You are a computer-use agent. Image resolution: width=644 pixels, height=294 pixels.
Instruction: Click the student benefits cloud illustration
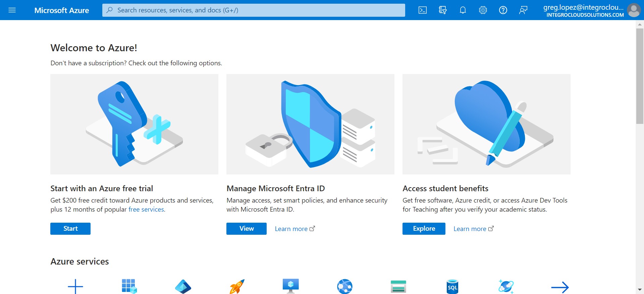pyautogui.click(x=486, y=124)
